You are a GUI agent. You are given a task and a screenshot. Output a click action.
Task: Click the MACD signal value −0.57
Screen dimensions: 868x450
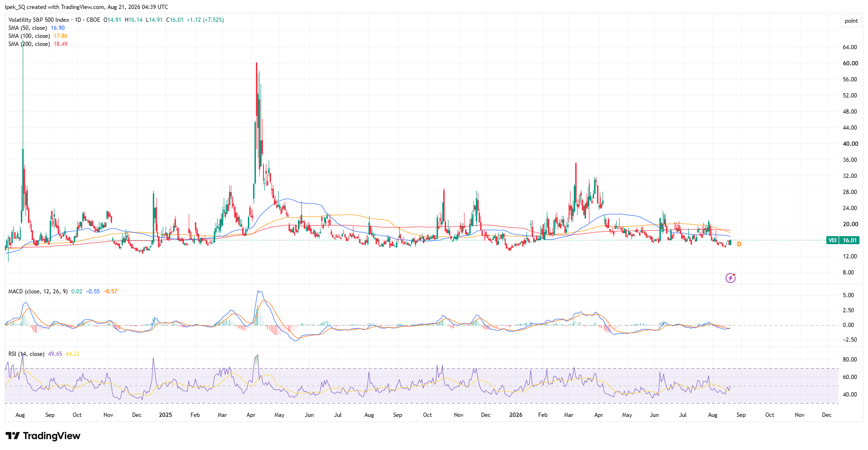tap(110, 291)
